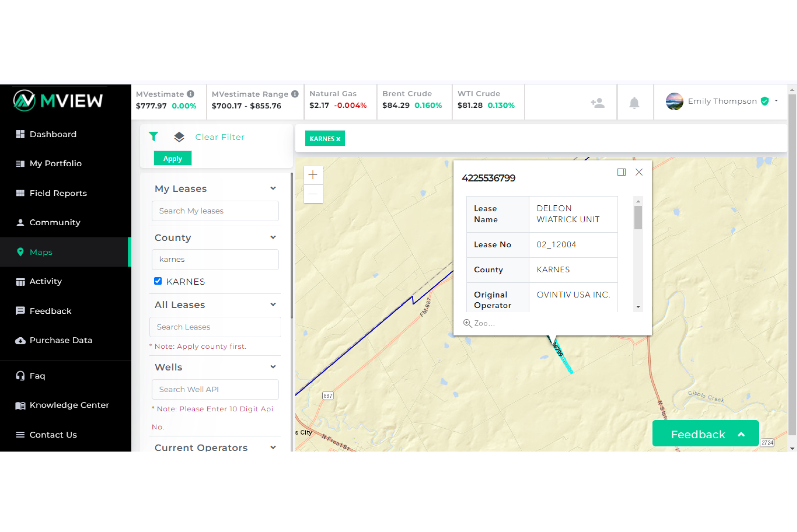
Task: Zoom in on the map
Action: (313, 175)
